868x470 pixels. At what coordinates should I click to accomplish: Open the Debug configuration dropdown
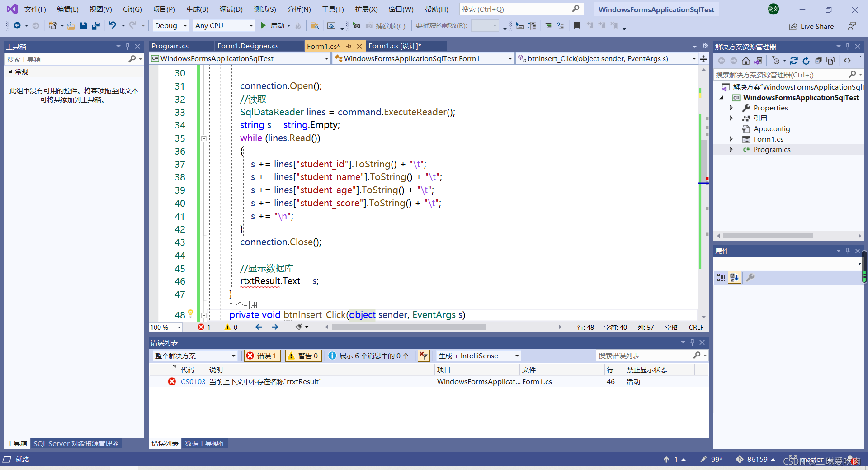[171, 26]
